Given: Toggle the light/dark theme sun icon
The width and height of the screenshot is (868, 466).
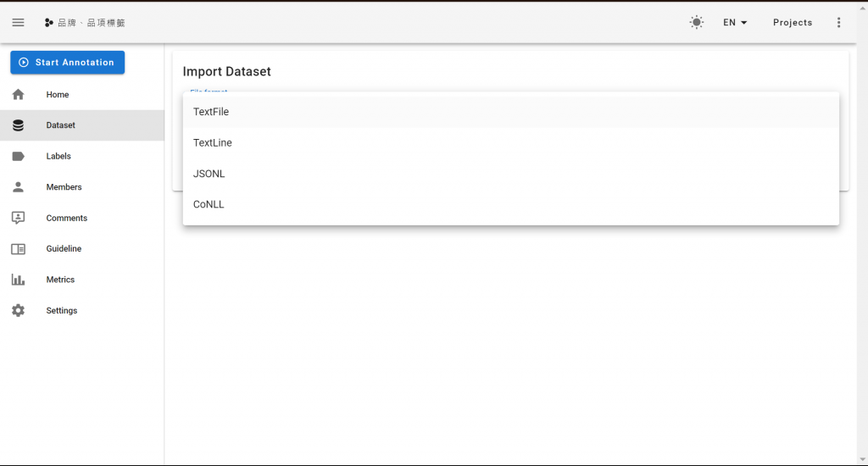Looking at the screenshot, I should pyautogui.click(x=697, y=22).
